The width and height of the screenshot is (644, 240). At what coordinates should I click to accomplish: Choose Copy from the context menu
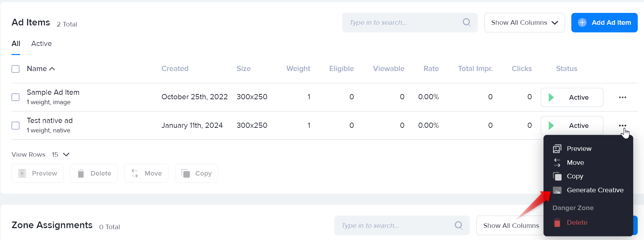575,176
